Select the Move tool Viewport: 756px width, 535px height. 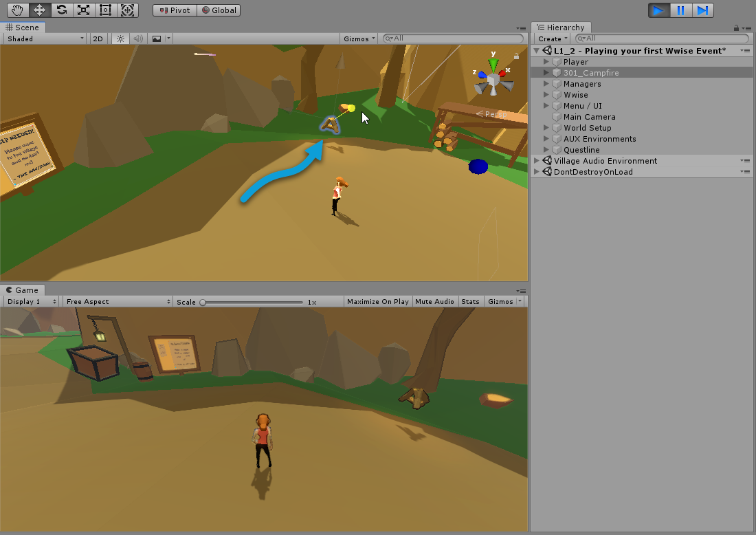click(x=40, y=10)
